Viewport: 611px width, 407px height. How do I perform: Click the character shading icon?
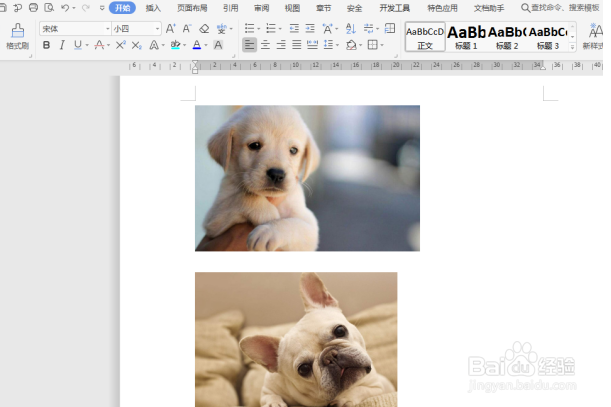pyautogui.click(x=218, y=45)
